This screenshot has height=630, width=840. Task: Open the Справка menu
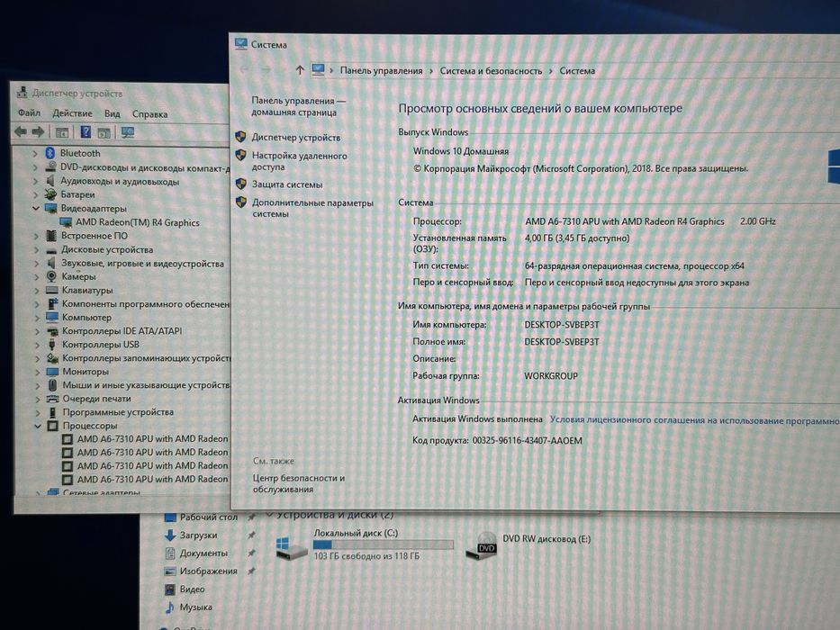(150, 114)
